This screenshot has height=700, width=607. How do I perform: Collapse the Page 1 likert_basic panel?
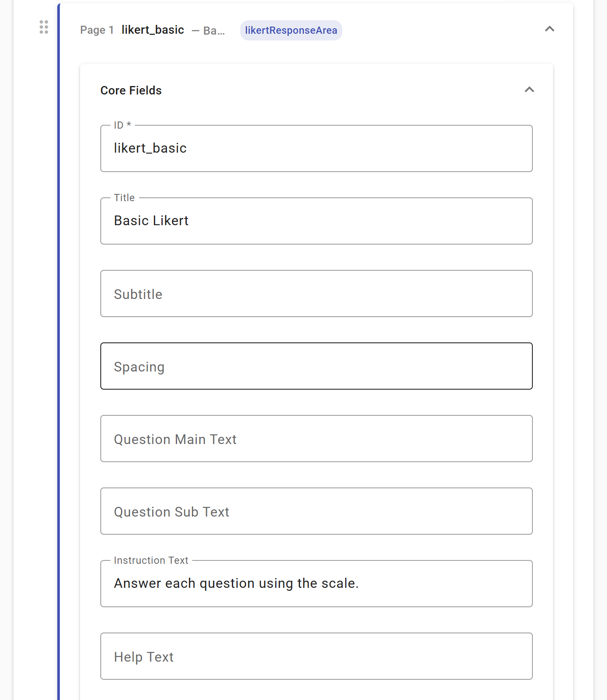tap(549, 29)
